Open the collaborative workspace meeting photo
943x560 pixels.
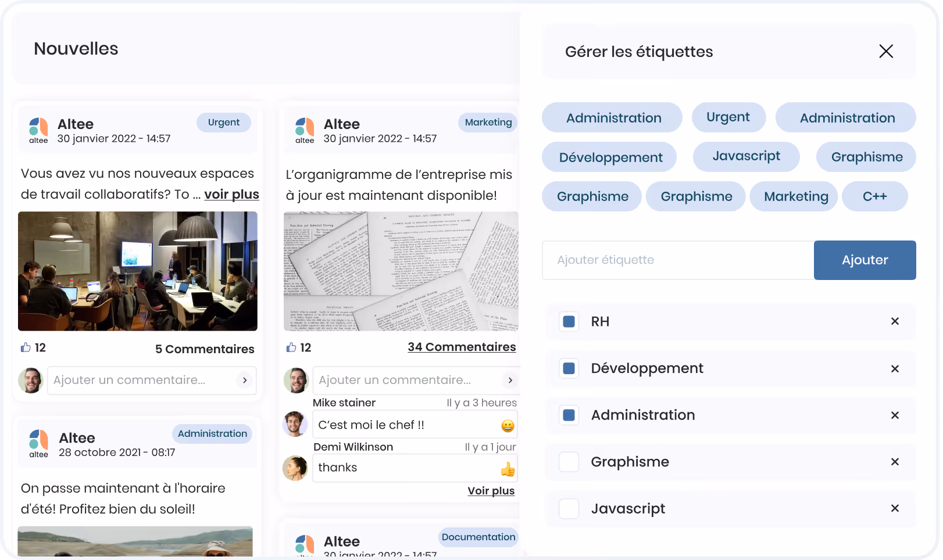click(x=138, y=271)
